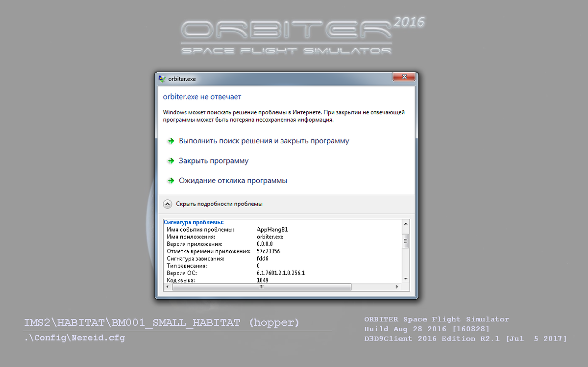Click 'orbiter.exe не отвечает' heading

point(202,97)
